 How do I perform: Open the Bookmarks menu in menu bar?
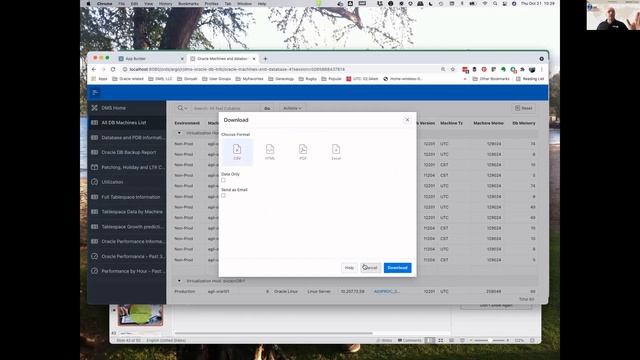point(188,3)
